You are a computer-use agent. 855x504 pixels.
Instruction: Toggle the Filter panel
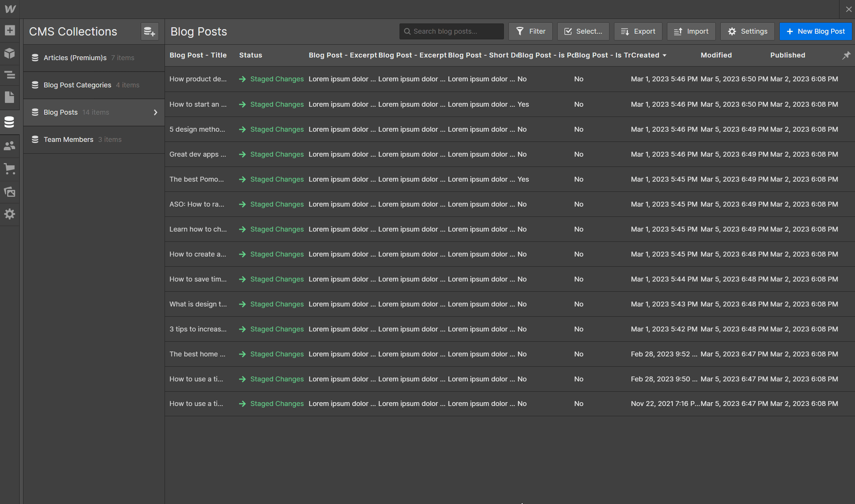530,31
